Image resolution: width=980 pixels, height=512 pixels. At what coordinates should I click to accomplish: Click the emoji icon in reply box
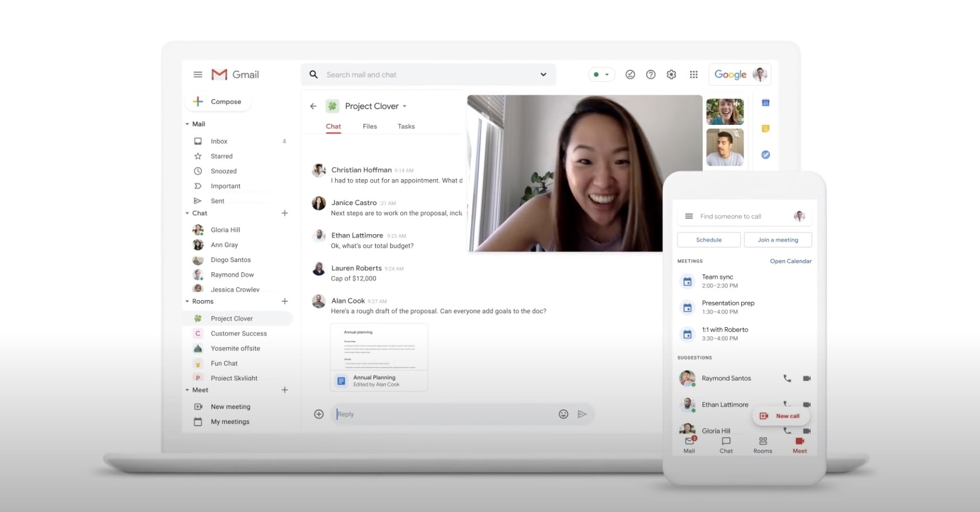click(x=563, y=414)
